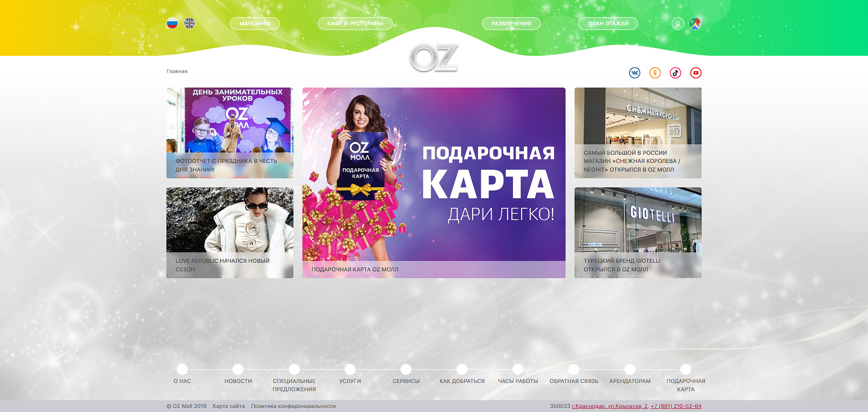The height and width of the screenshot is (412, 868).
Task: Open the YouTube channel icon
Action: click(x=696, y=73)
